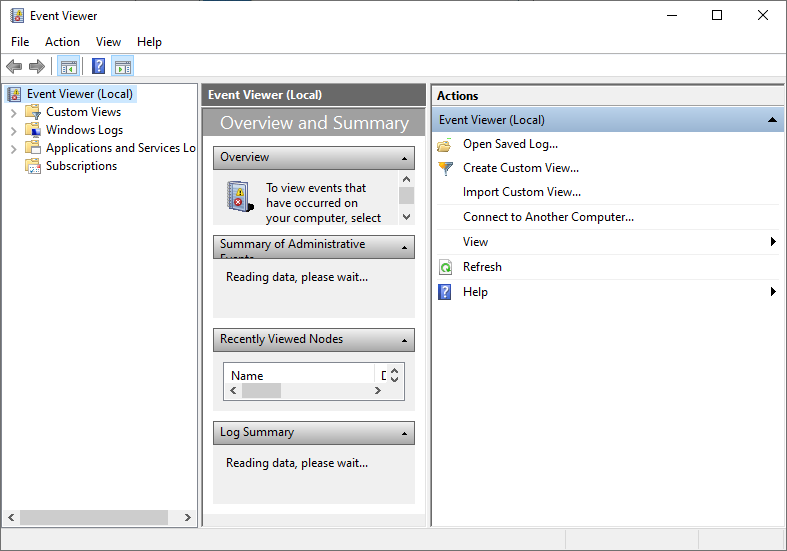The image size is (787, 551).
Task: Click Overview text scroll down arrow
Action: pyautogui.click(x=407, y=217)
